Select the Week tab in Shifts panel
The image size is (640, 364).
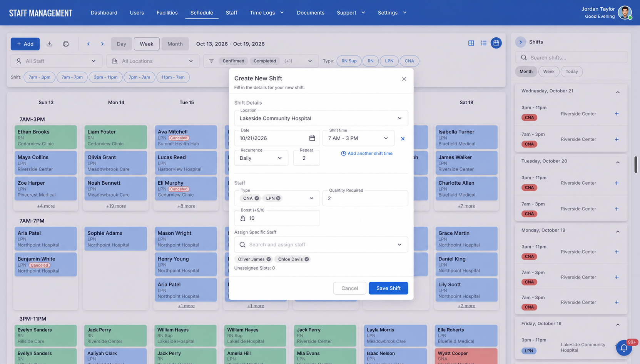549,72
